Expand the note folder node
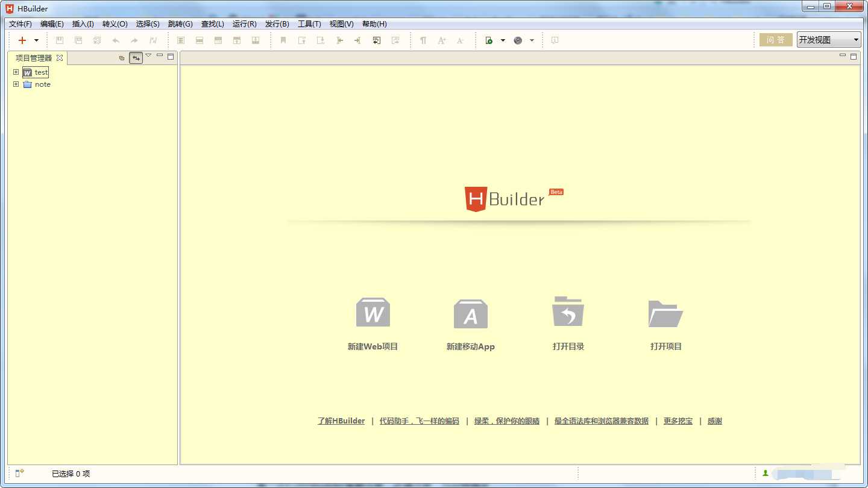The image size is (868, 488). tap(16, 84)
